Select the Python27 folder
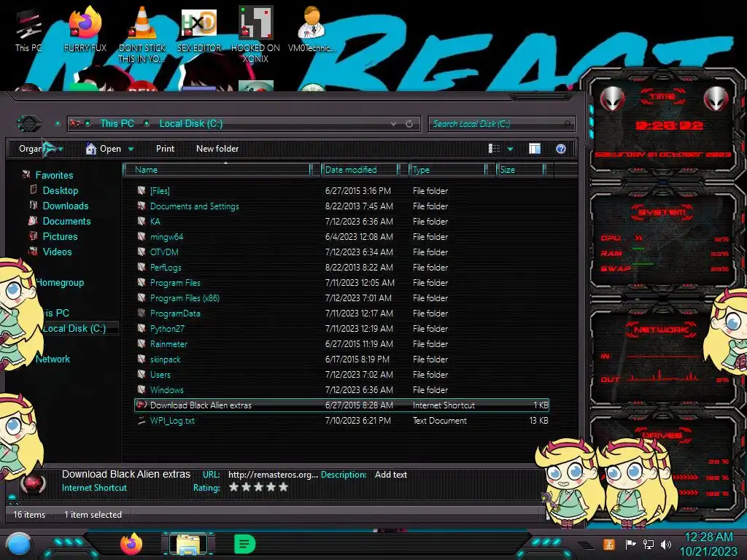Screen dimensions: 747x560 click(x=167, y=329)
